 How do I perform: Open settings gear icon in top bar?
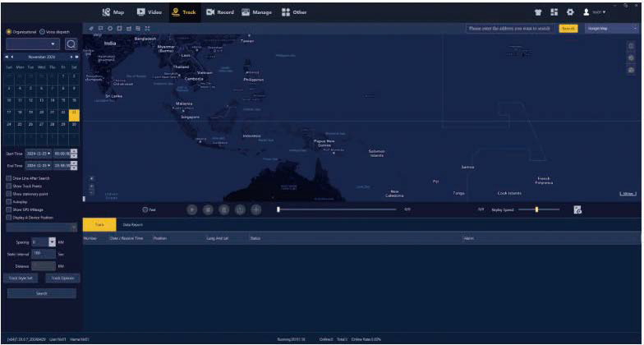point(569,12)
